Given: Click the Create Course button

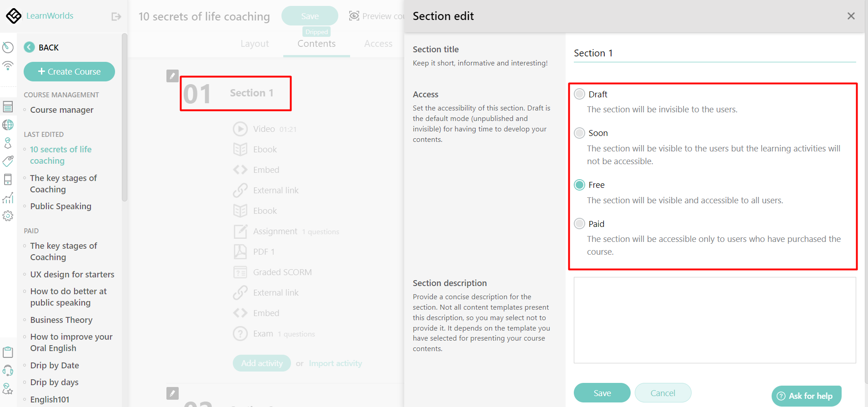Looking at the screenshot, I should 69,71.
